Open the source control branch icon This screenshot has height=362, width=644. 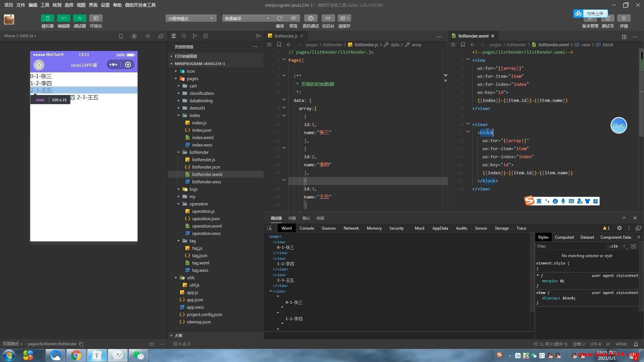(195, 36)
